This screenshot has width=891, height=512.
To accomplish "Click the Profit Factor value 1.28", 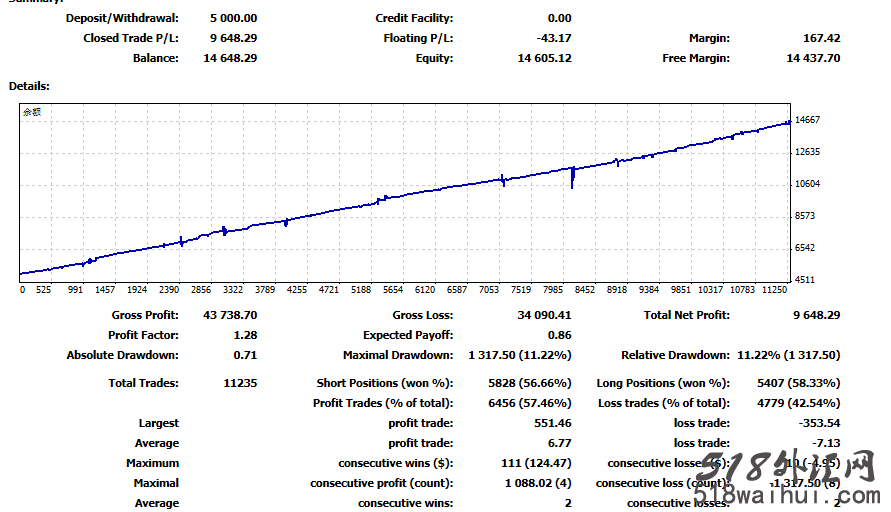I will [245, 335].
